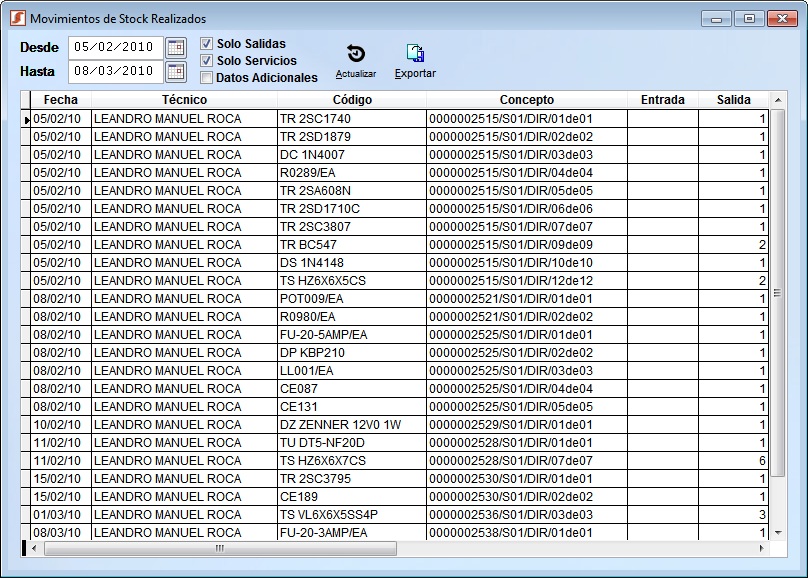
Task: Click the Desde date input field
Action: 114,47
